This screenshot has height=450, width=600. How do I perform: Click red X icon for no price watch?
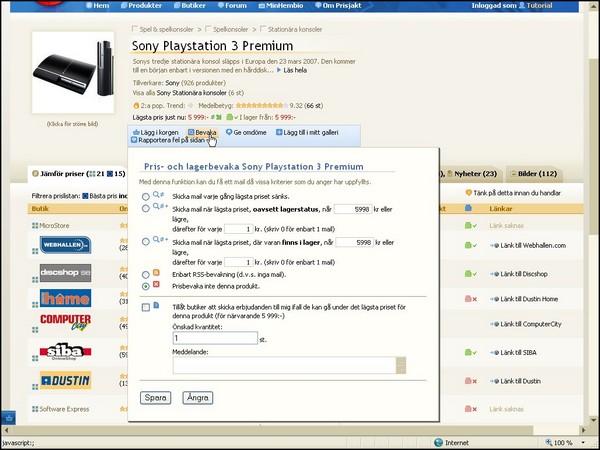click(x=156, y=284)
